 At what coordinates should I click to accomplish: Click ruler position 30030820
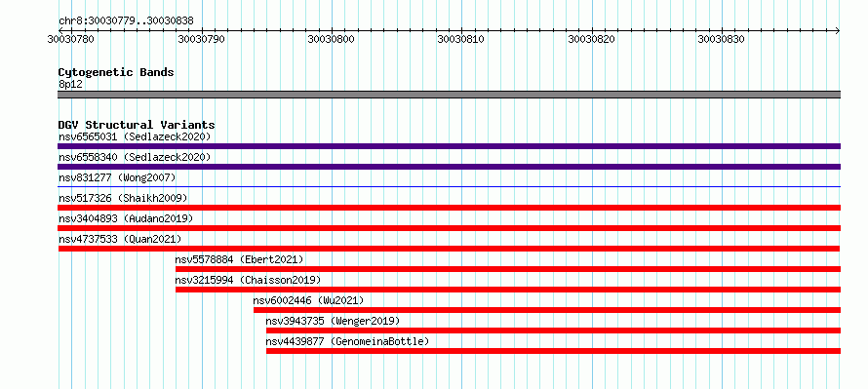pyautogui.click(x=592, y=39)
